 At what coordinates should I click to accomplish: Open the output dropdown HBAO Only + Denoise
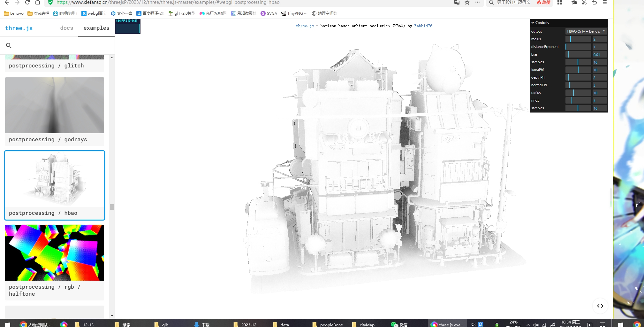click(x=586, y=31)
